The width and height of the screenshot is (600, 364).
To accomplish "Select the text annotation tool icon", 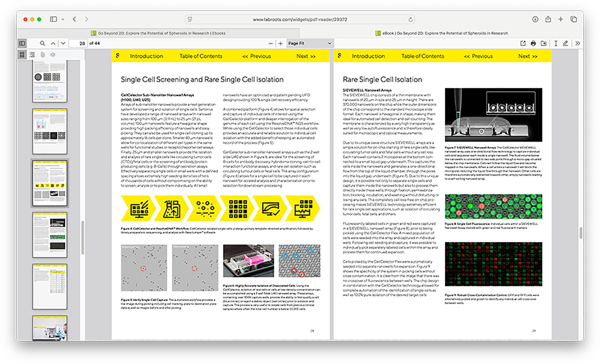I will click(556, 43).
